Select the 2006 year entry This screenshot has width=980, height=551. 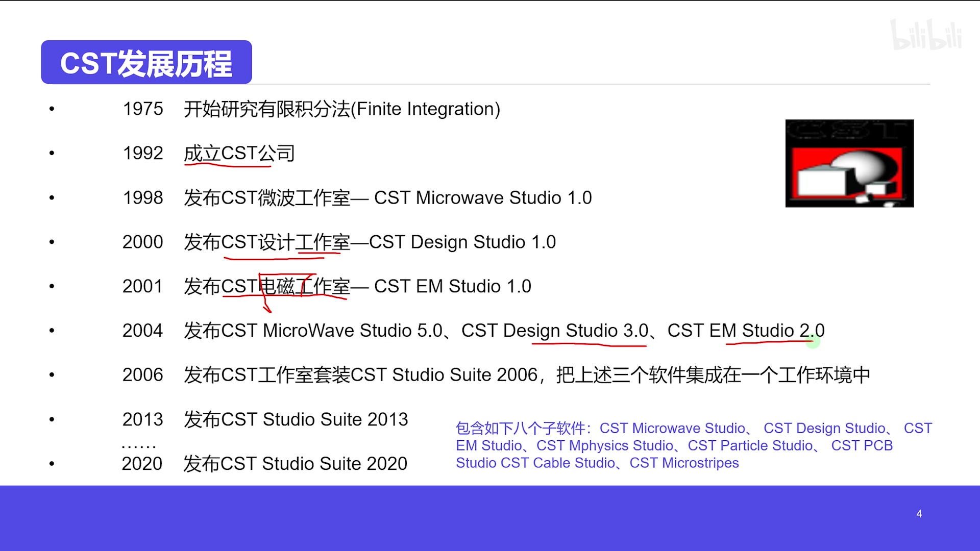point(143,375)
